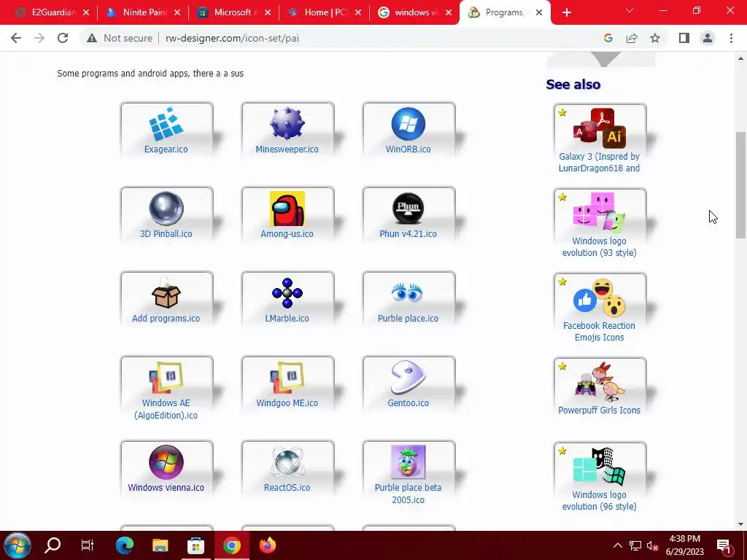Close the E2Guardian tab

click(86, 13)
